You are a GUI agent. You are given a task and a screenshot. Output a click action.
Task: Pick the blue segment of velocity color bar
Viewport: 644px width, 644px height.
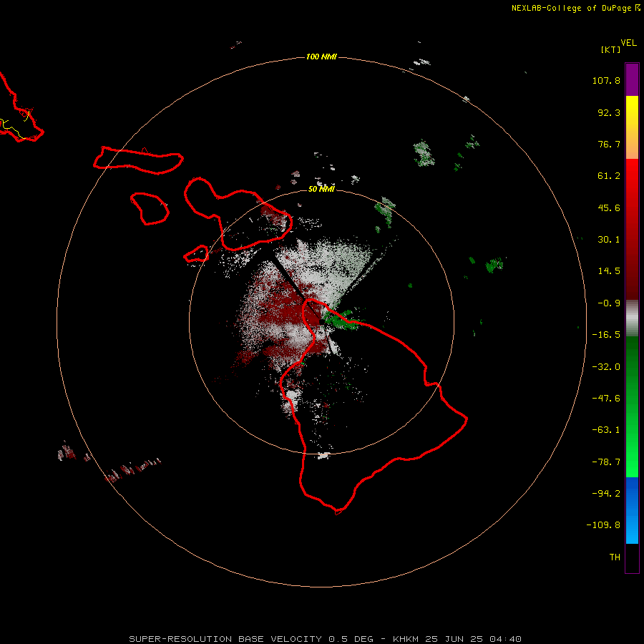pos(632,510)
